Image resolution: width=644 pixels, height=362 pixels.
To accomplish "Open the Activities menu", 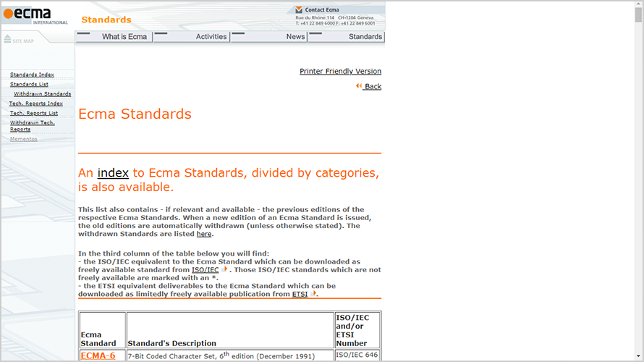I will [192, 37].
